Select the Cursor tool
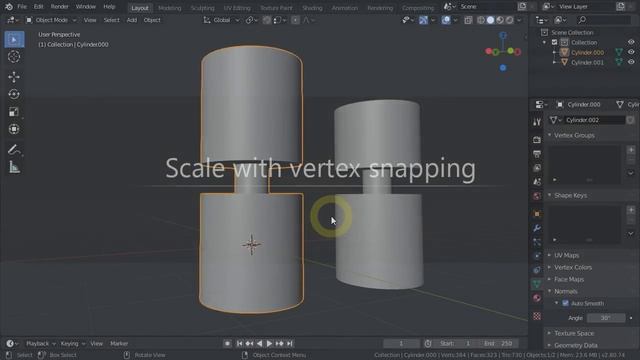The width and height of the screenshot is (640, 360). (x=14, y=57)
